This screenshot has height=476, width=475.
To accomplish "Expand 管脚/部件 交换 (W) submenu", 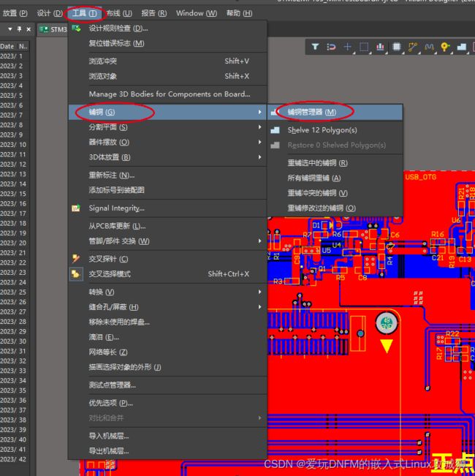I will point(168,241).
